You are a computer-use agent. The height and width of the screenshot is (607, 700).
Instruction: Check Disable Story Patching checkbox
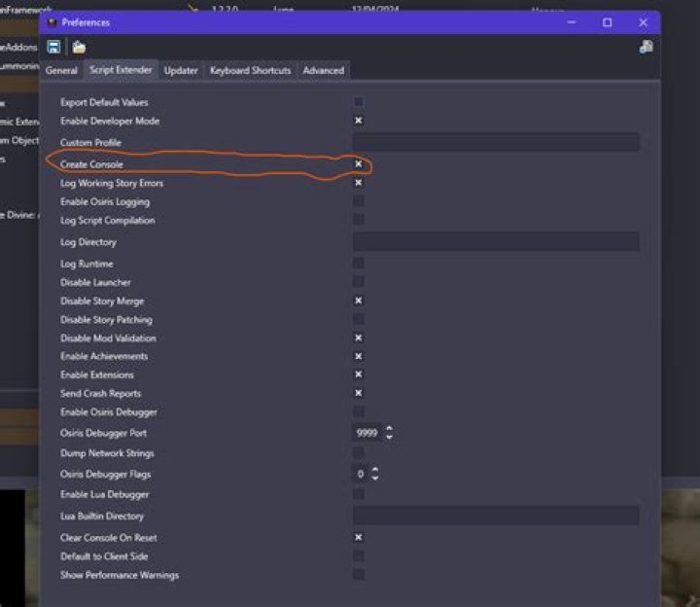pos(359,319)
